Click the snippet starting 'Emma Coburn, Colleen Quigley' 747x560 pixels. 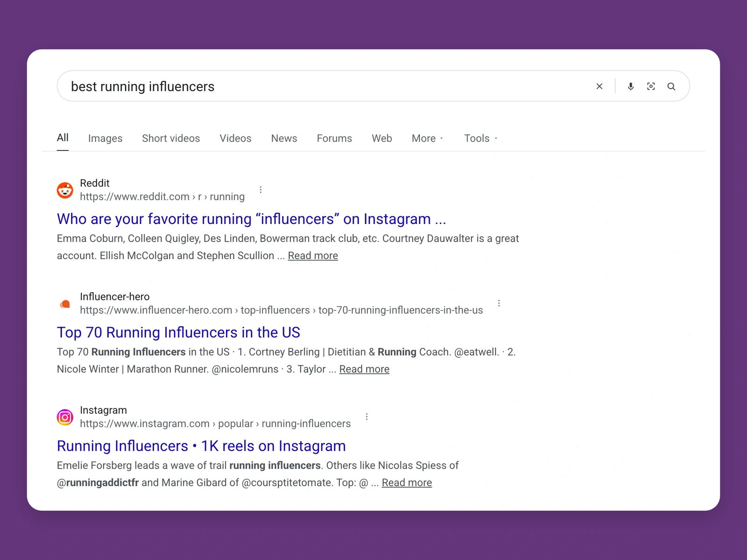click(x=288, y=247)
